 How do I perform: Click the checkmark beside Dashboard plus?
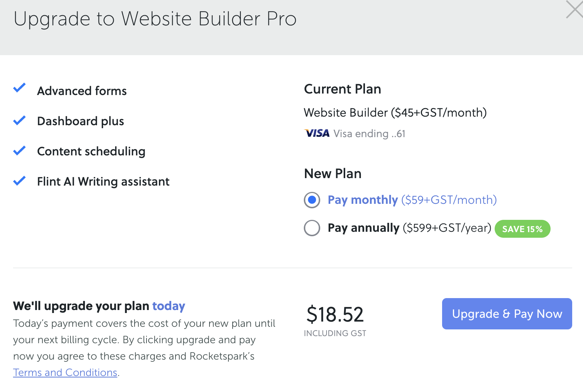tap(19, 120)
